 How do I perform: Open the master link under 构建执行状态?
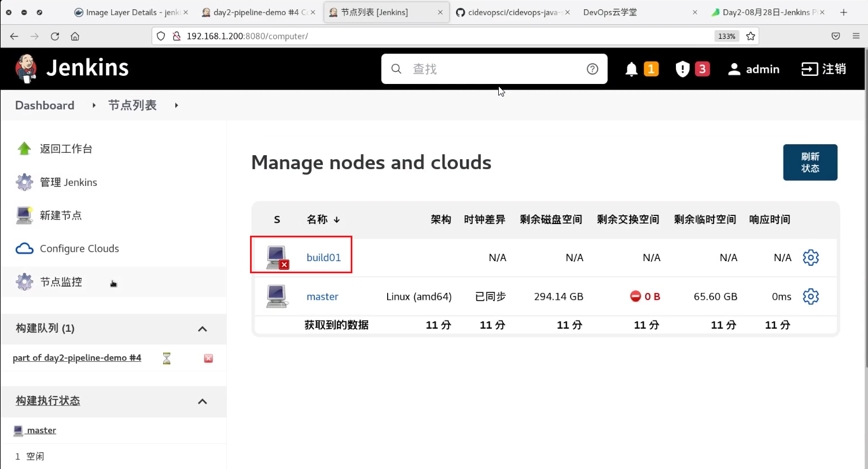[41, 430]
